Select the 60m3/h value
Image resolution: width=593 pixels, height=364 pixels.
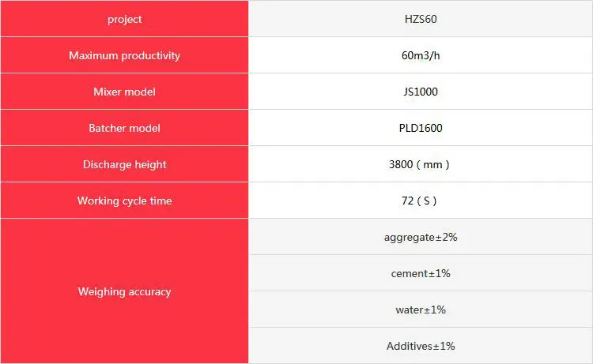pyautogui.click(x=420, y=55)
